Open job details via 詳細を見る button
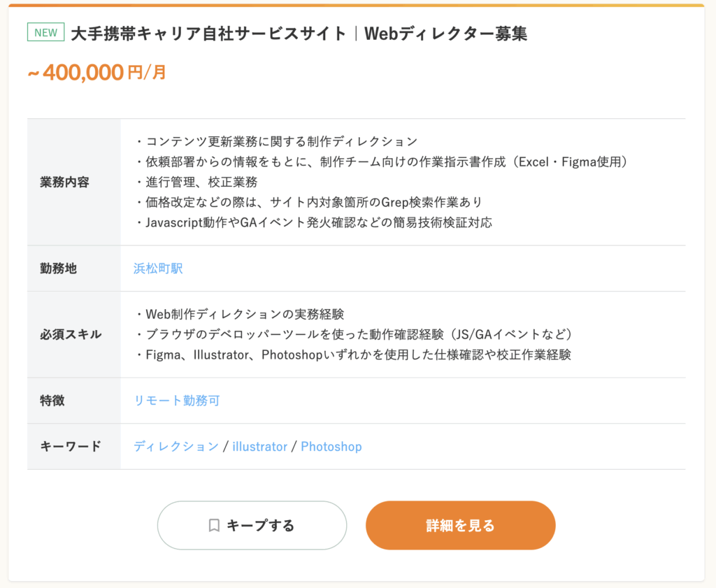 460,526
